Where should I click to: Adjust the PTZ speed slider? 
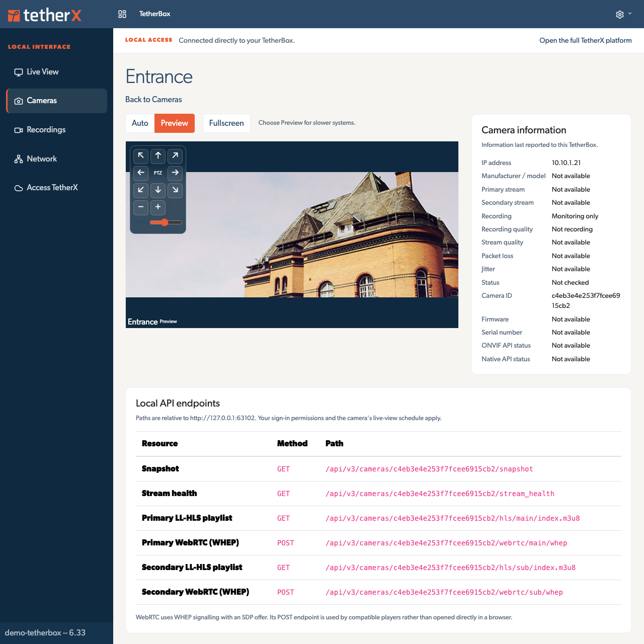coord(166,222)
